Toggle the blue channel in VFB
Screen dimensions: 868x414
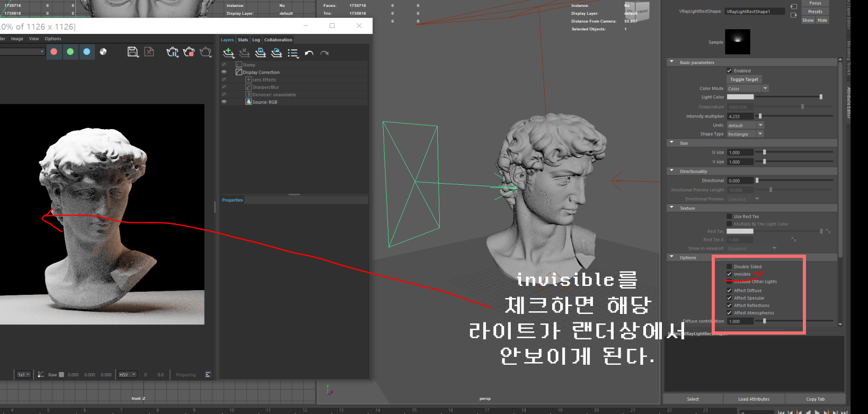click(x=86, y=51)
